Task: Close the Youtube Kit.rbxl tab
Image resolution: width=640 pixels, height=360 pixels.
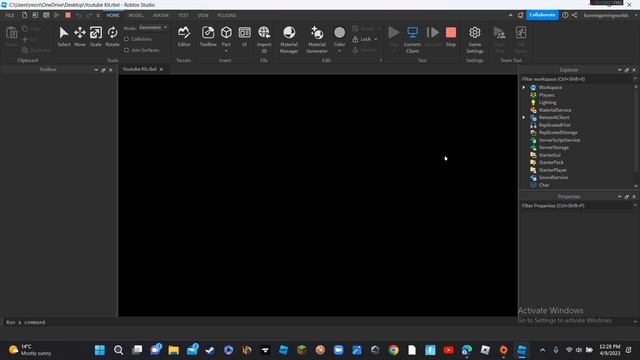Action: pos(161,69)
